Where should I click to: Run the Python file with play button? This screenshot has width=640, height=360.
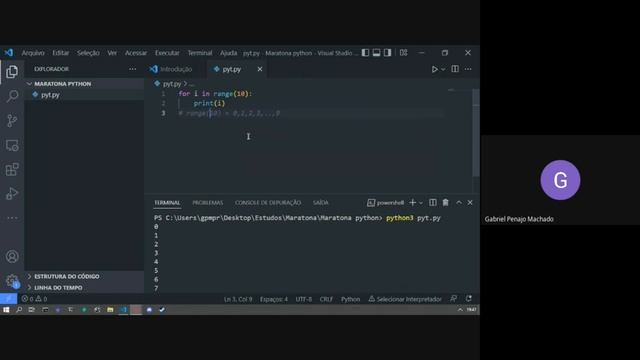point(434,69)
